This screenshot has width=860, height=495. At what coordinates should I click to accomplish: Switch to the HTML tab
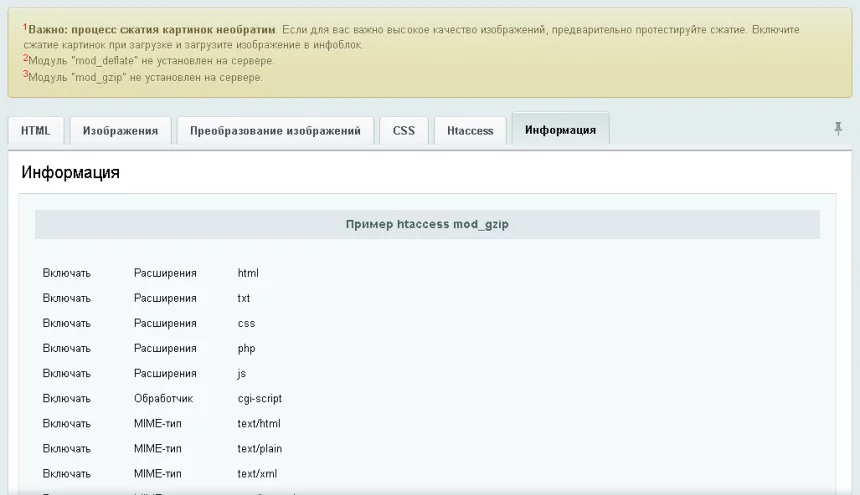36,131
